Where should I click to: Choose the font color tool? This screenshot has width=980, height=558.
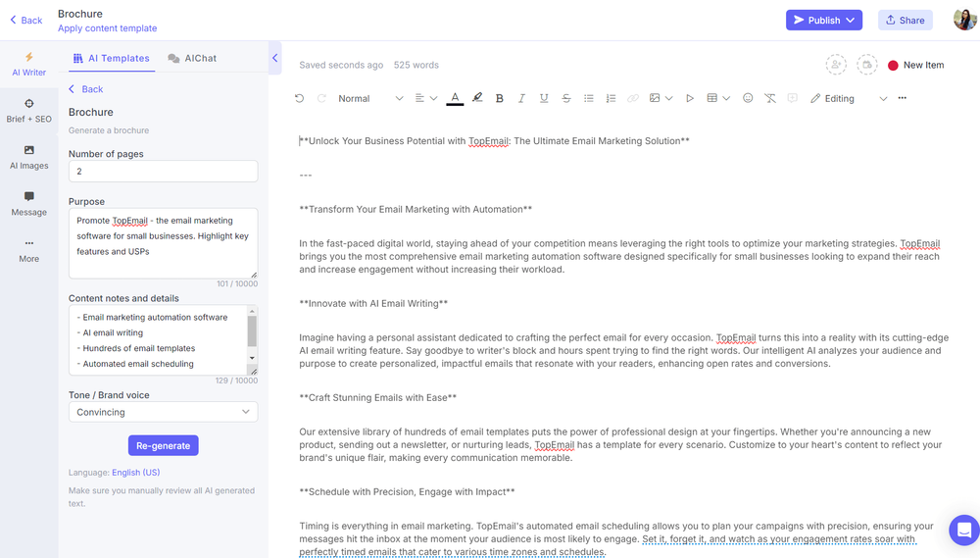point(455,98)
